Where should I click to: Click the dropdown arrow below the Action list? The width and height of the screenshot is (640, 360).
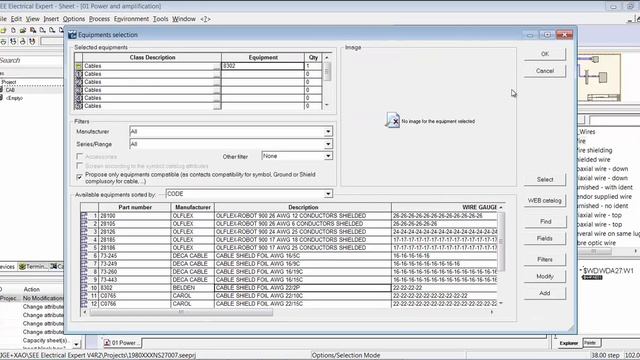[x=76, y=344]
